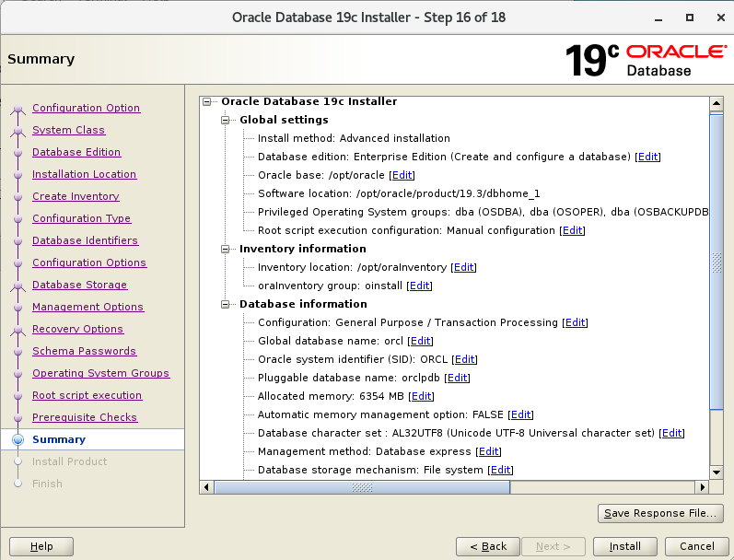Go to the Operating System Groups step
This screenshot has width=734, height=560.
click(x=101, y=373)
